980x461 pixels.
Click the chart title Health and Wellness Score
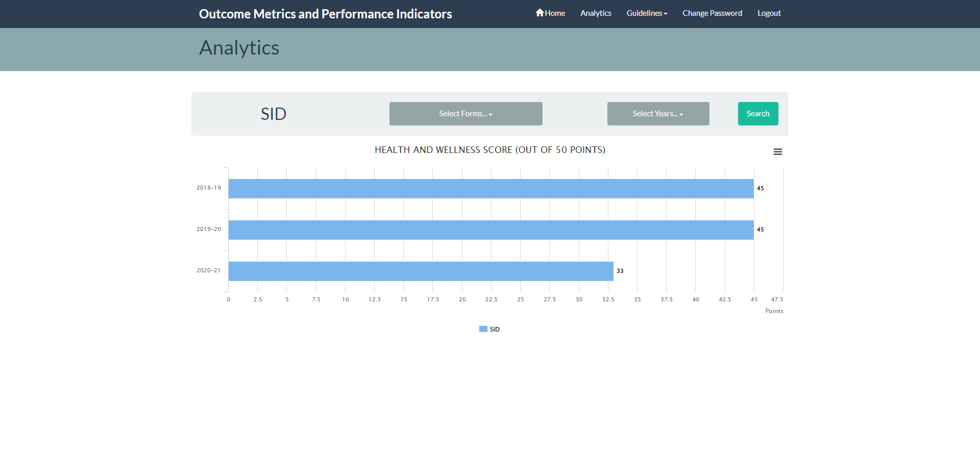490,150
